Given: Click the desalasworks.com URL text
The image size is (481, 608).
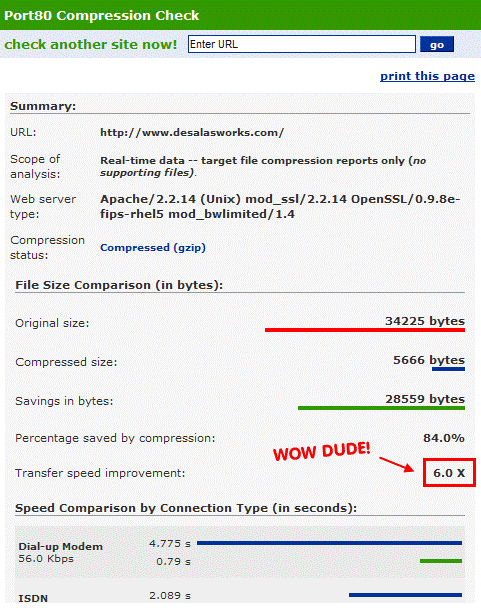Looking at the screenshot, I should (x=192, y=133).
